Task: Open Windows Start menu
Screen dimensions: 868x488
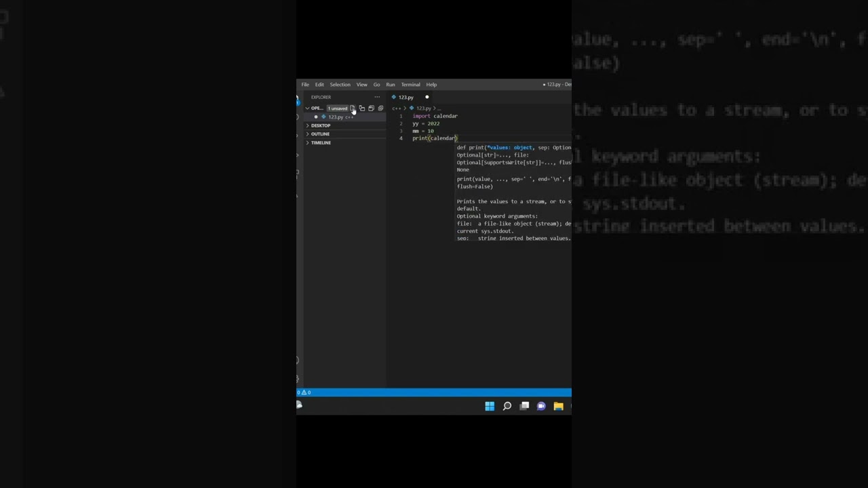Action: pyautogui.click(x=490, y=406)
